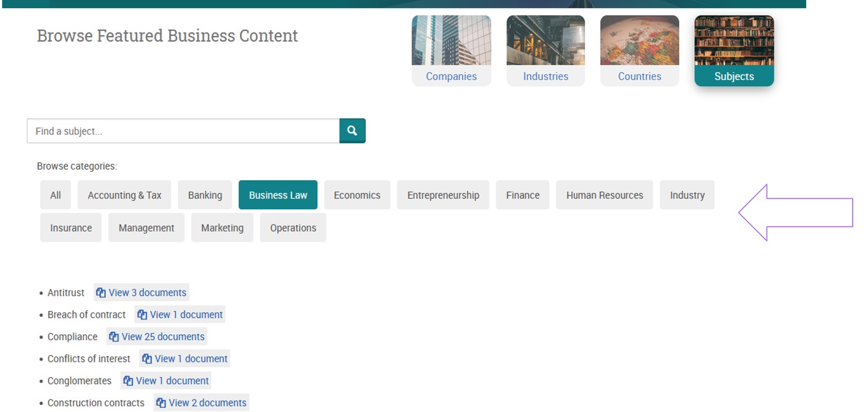868x412 pixels.
Task: Show the Human Resources category
Action: 604,195
